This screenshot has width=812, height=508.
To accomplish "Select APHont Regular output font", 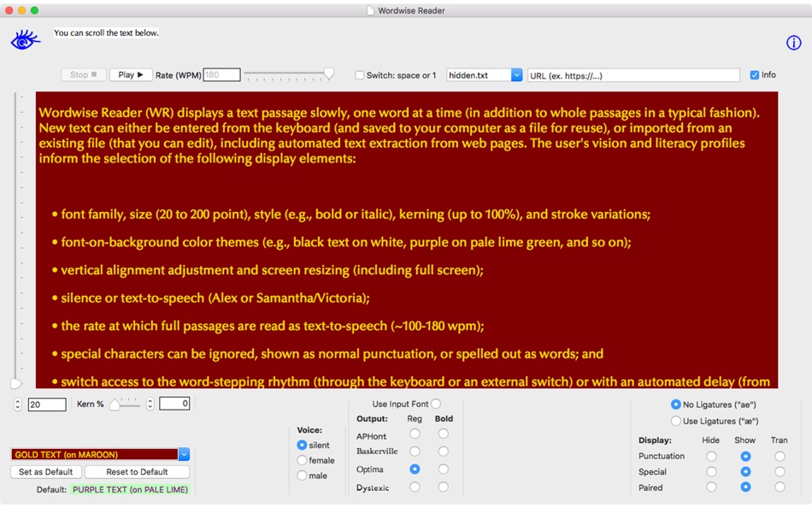I will 415,434.
